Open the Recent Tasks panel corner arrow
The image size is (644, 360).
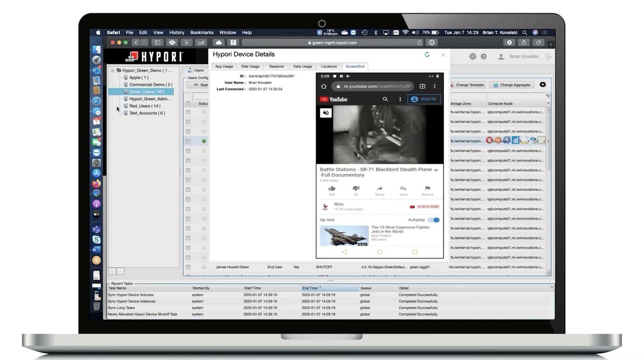pyautogui.click(x=552, y=288)
